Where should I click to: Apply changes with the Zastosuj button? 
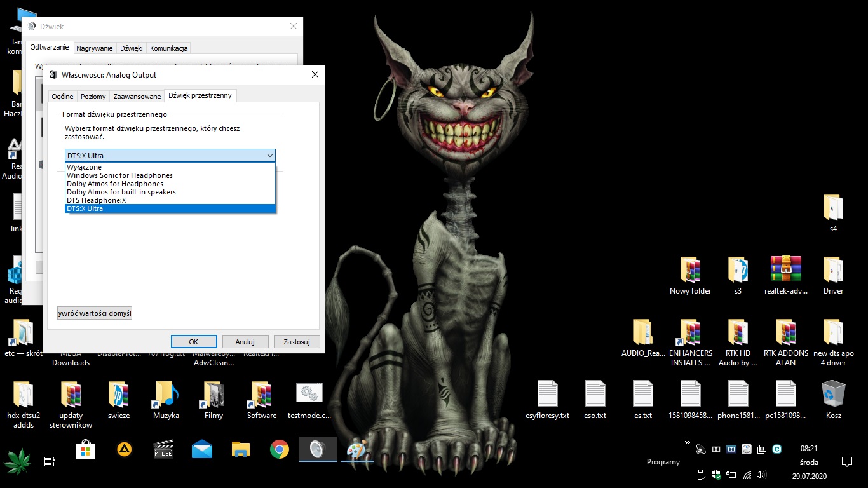point(297,342)
